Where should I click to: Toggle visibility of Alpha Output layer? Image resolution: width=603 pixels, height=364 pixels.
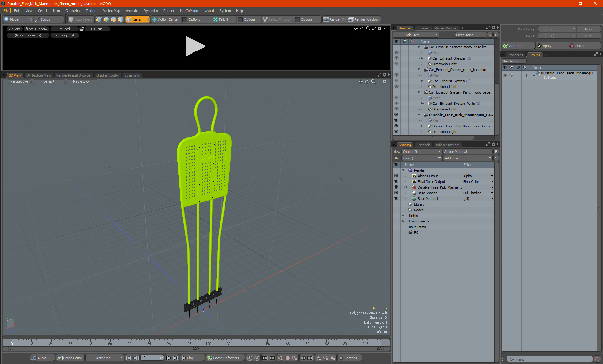pos(396,176)
